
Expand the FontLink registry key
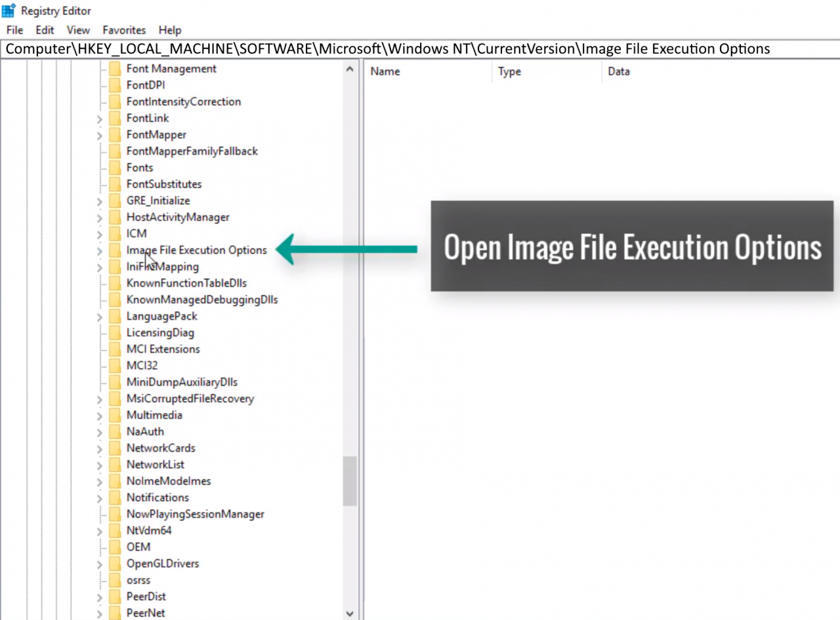(99, 119)
